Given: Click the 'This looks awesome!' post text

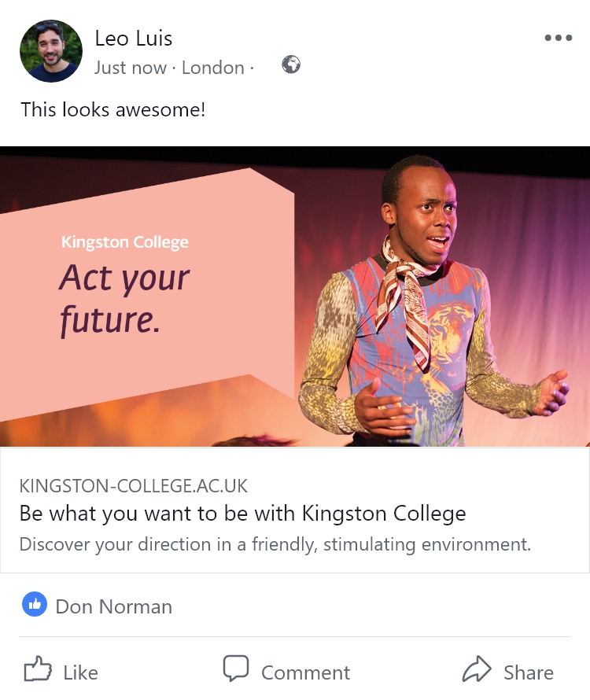Looking at the screenshot, I should tap(112, 109).
